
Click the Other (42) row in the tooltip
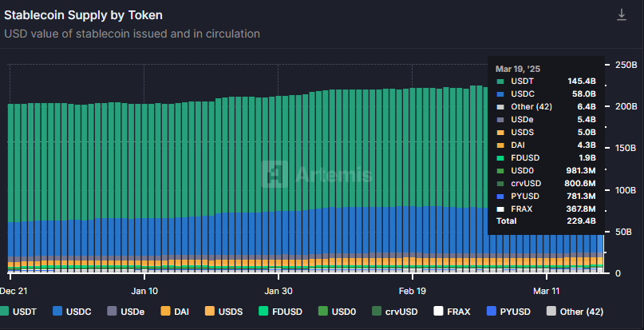pos(546,106)
